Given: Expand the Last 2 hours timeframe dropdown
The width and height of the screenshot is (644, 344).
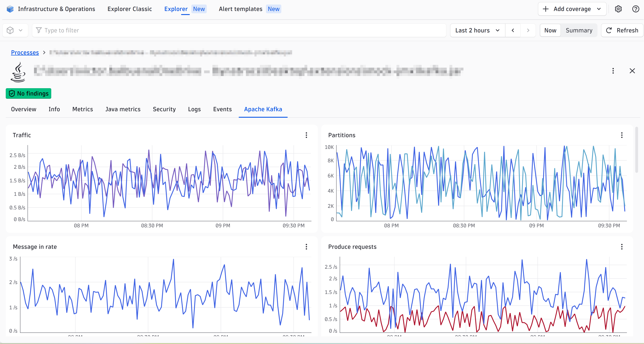Looking at the screenshot, I should coord(478,30).
